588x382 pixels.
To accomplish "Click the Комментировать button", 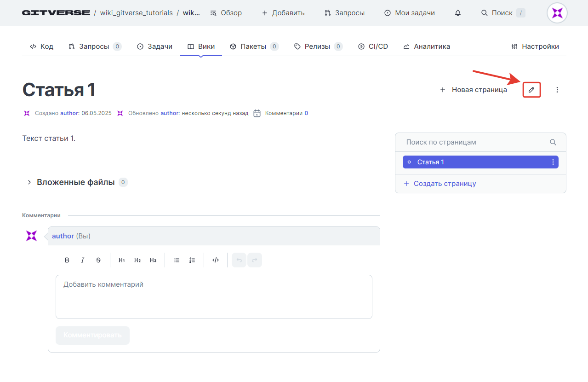I will coord(92,335).
